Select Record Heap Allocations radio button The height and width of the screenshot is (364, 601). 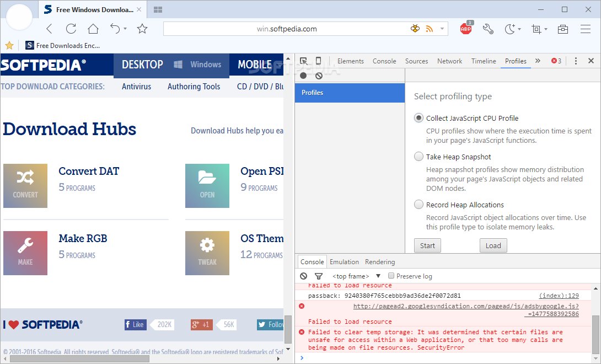tap(418, 205)
